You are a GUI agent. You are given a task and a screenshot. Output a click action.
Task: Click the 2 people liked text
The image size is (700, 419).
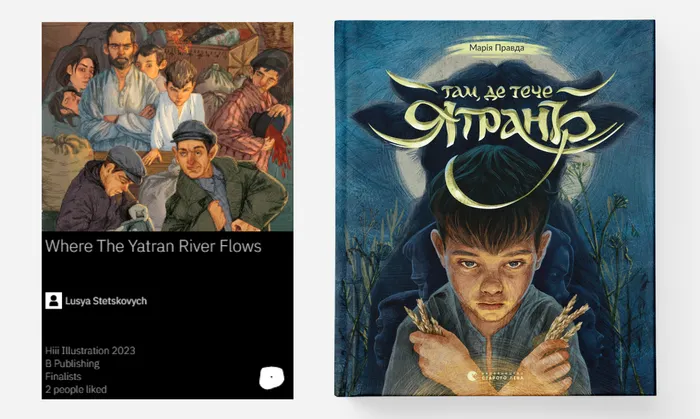point(76,390)
